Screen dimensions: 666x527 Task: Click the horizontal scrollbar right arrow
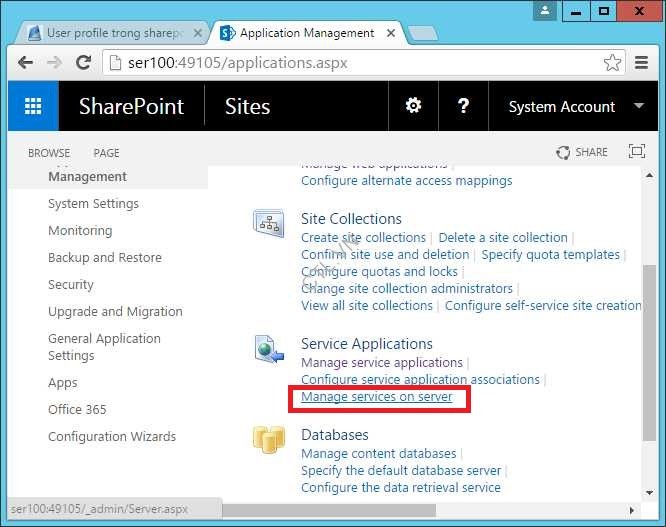(632, 510)
